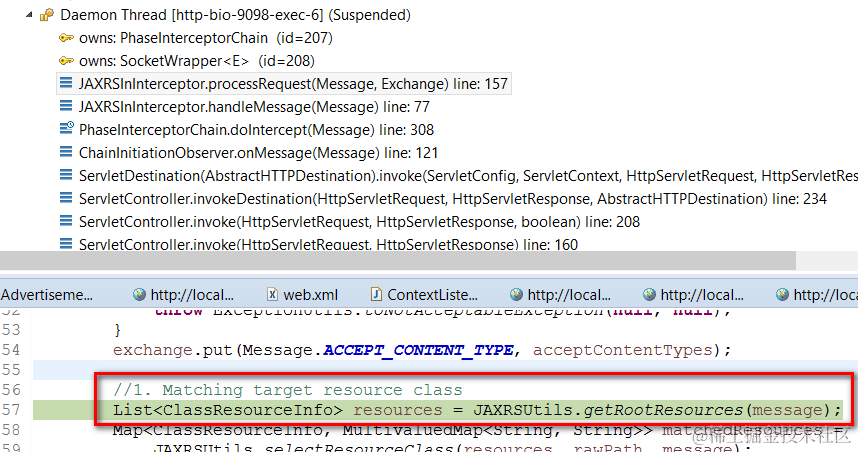Image resolution: width=858 pixels, height=452 pixels.
Task: Click the key icon beside owns: PhaseInterceptorChain
Action: pos(66,38)
